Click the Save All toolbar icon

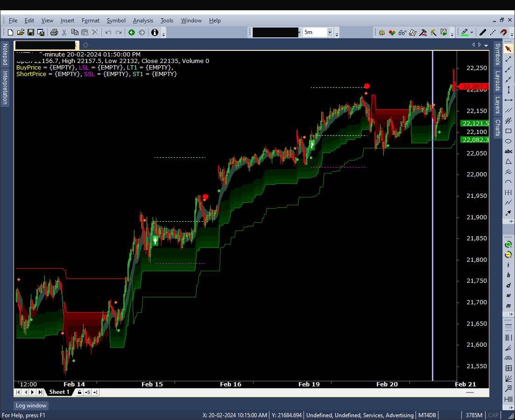coord(41,32)
